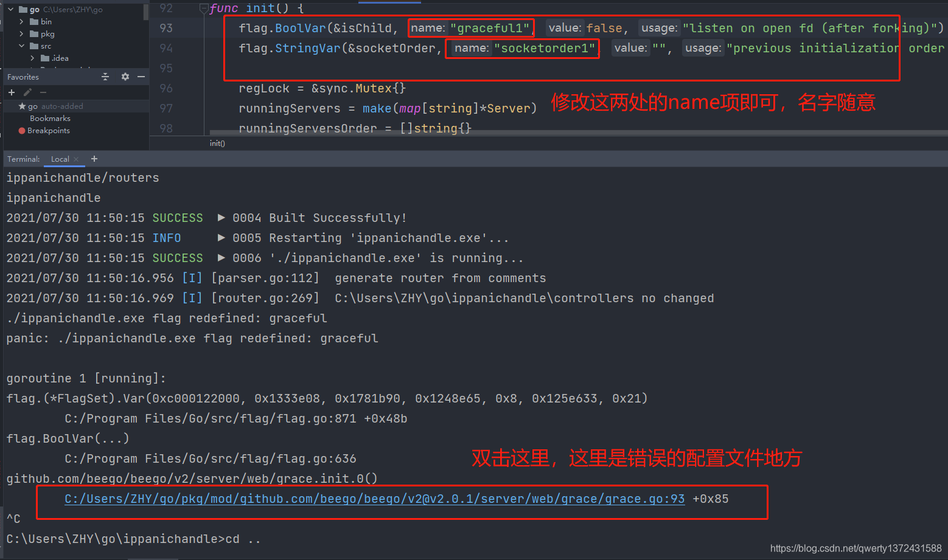
Task: Click the 'runningServers' variable on line 97
Action: tap(290, 108)
